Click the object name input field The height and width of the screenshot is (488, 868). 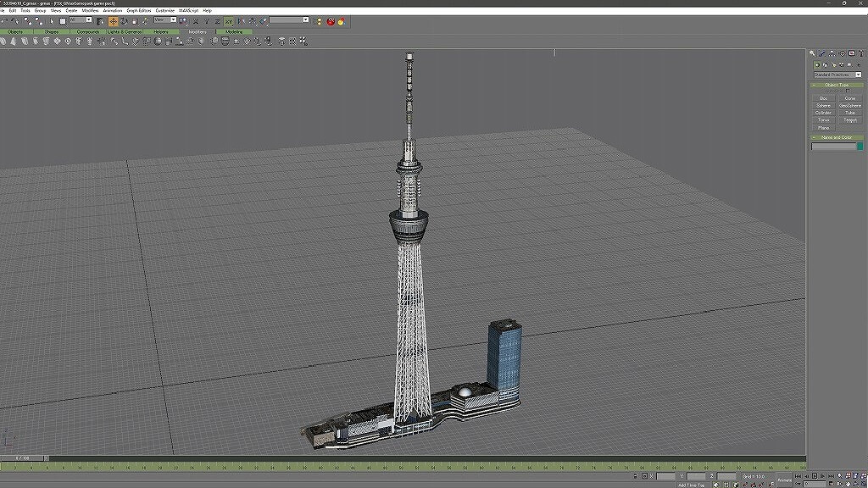pos(834,146)
